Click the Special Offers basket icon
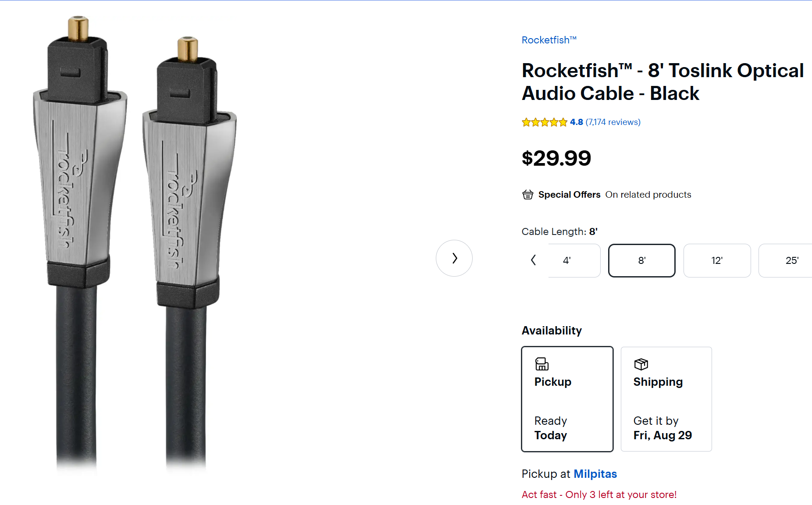The width and height of the screenshot is (812, 505). tap(527, 195)
